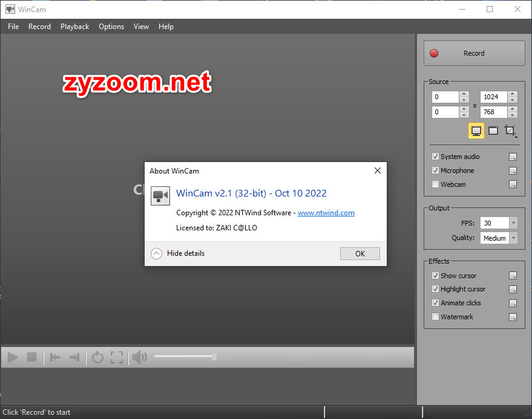Open the Record menu

click(x=39, y=27)
